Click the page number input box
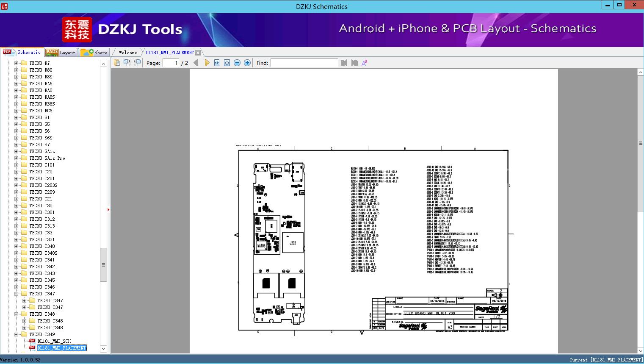Screen dimensions: 644x364 (x=171, y=63)
